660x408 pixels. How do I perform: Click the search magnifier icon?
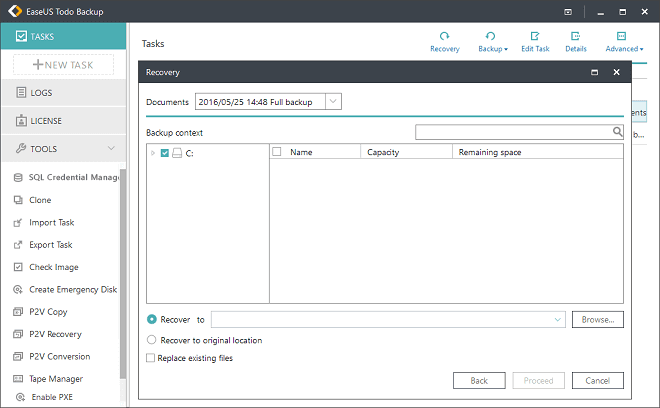click(617, 132)
